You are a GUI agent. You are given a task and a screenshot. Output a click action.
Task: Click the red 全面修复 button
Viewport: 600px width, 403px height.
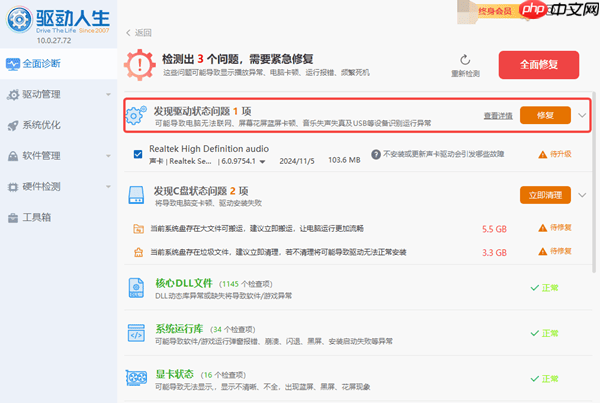point(539,65)
